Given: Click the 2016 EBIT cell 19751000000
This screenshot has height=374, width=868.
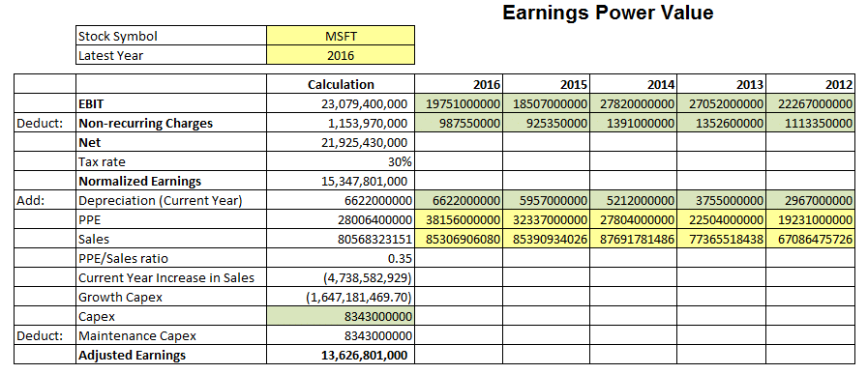Looking at the screenshot, I should [459, 103].
